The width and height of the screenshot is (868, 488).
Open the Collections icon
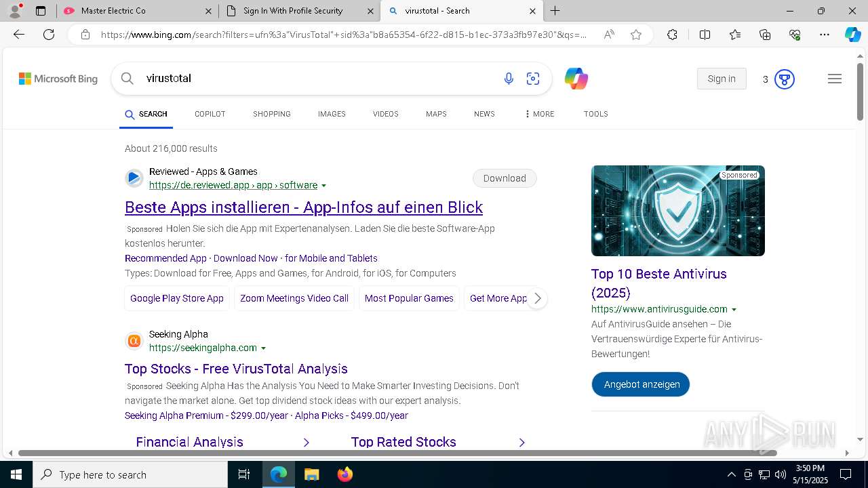[x=765, y=35]
